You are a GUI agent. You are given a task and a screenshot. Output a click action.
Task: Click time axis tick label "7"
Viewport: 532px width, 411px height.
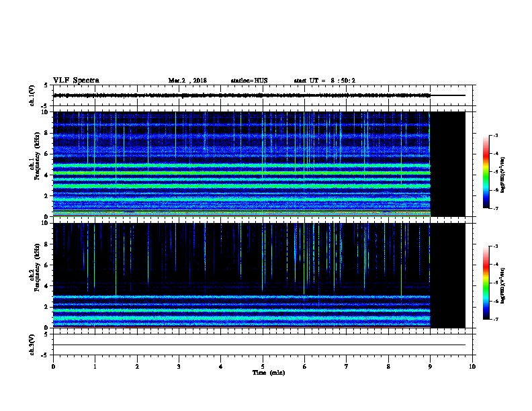[x=346, y=367]
